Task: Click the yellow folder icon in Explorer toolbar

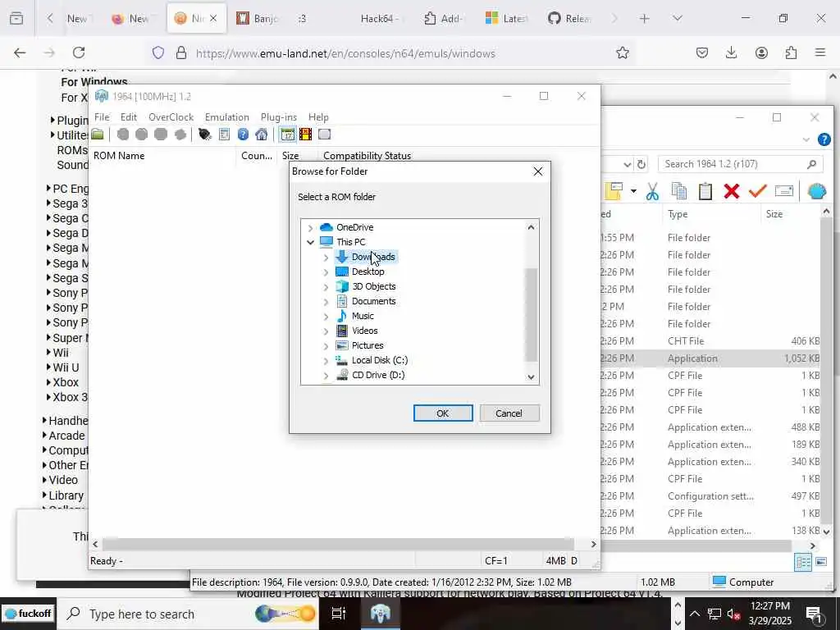Action: pyautogui.click(x=614, y=191)
